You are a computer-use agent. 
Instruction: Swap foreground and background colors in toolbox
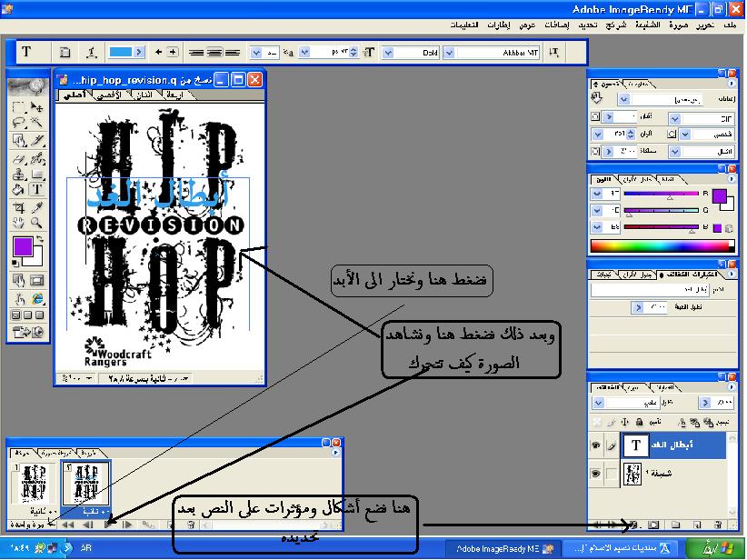40,238
